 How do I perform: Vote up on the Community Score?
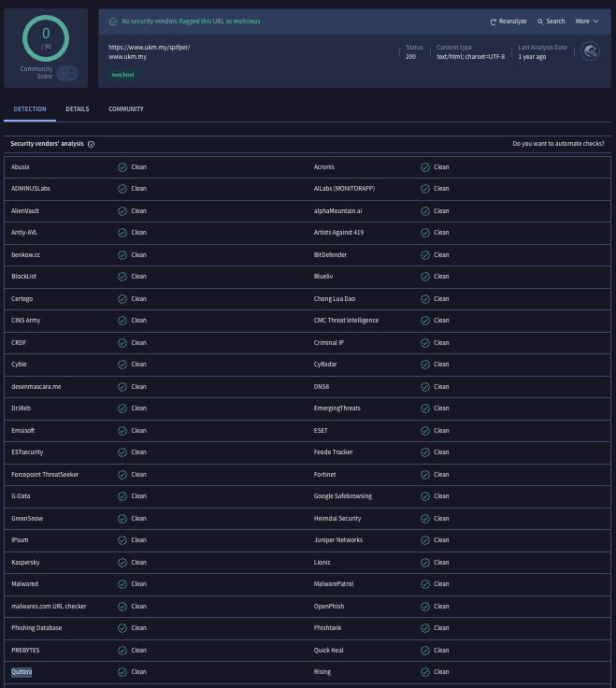pos(71,70)
